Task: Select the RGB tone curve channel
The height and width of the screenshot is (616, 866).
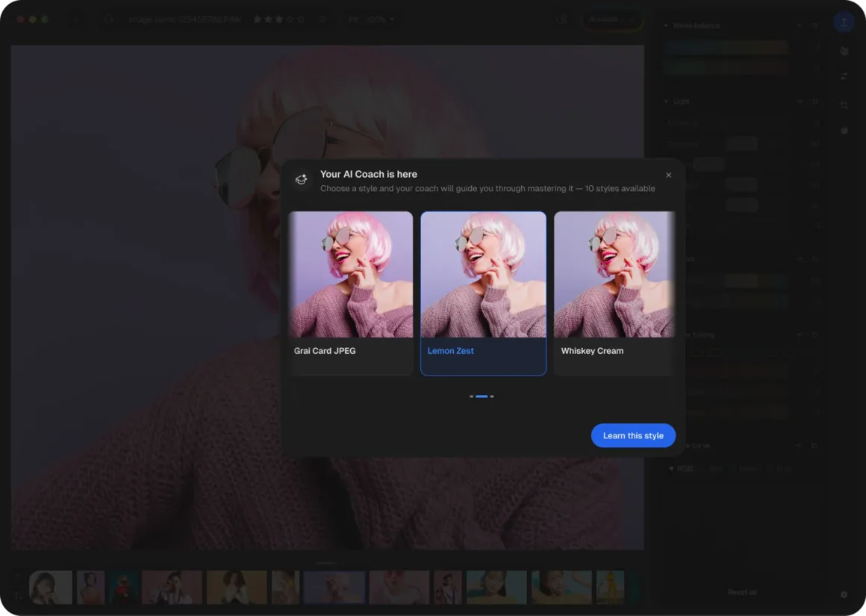Action: pyautogui.click(x=681, y=468)
